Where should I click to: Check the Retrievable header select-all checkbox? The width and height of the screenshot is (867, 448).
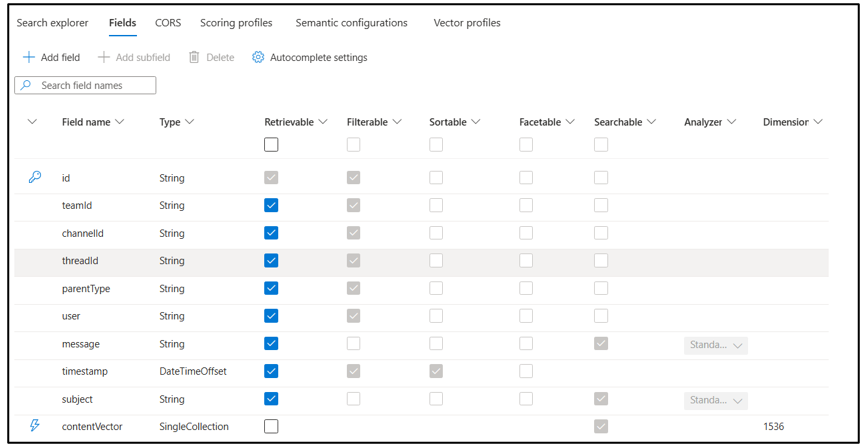271,145
